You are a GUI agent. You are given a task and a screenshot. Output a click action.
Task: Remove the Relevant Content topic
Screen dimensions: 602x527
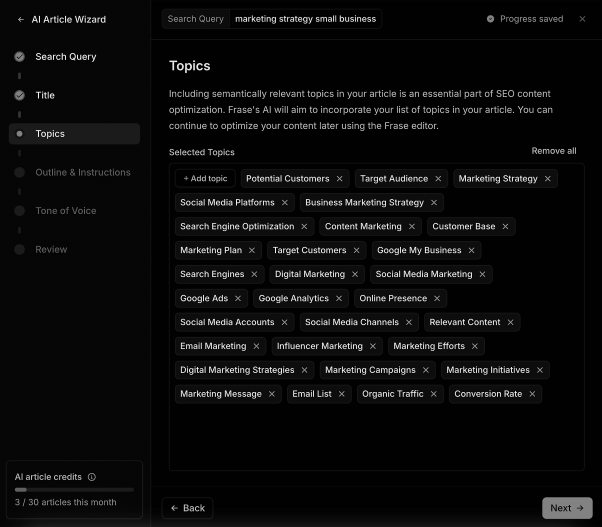point(510,322)
